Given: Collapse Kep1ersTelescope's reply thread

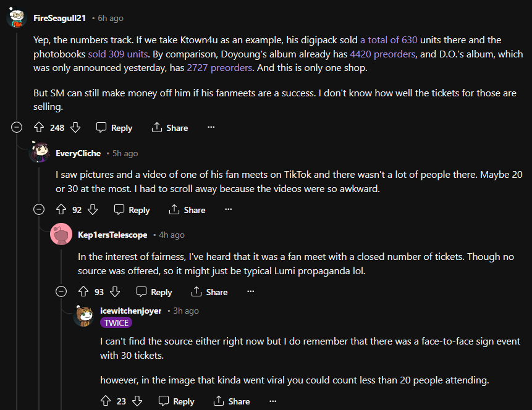Looking at the screenshot, I should [61, 291].
